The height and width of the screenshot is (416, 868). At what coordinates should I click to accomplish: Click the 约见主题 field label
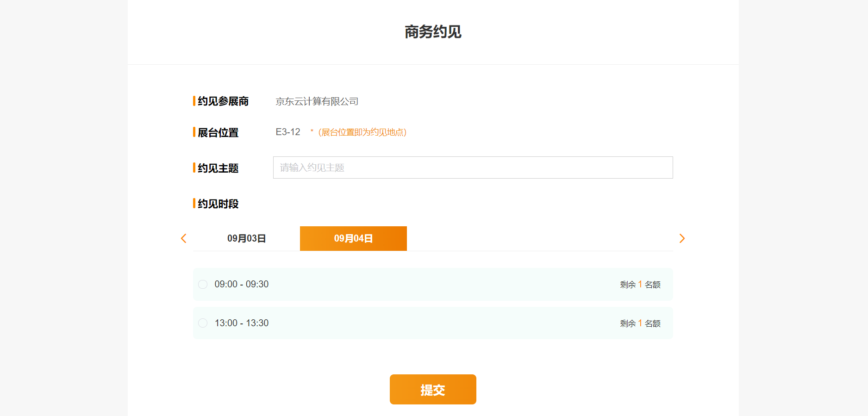(x=218, y=168)
